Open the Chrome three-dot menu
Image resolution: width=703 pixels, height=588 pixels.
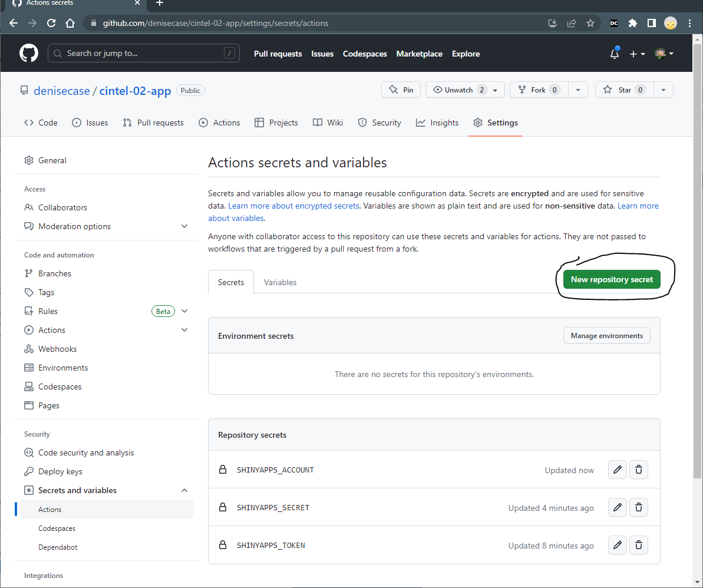[x=689, y=24]
